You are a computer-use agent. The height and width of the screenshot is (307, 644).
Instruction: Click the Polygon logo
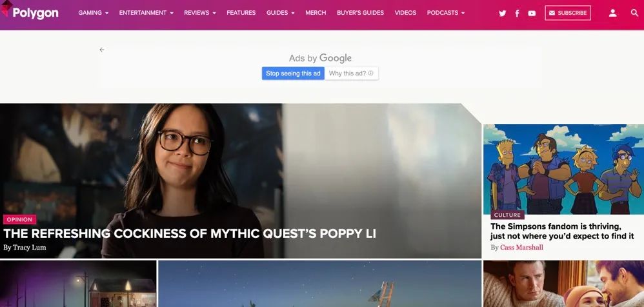click(x=30, y=12)
